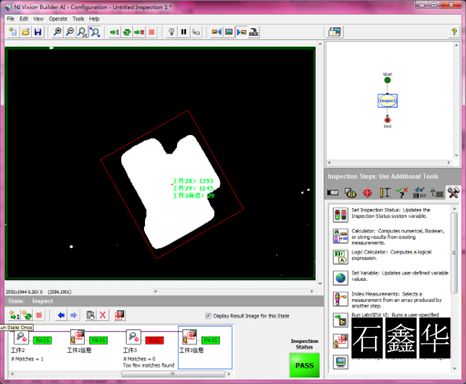466x384 pixels.
Task: Select the 工件3信息 step
Action: tap(205, 347)
